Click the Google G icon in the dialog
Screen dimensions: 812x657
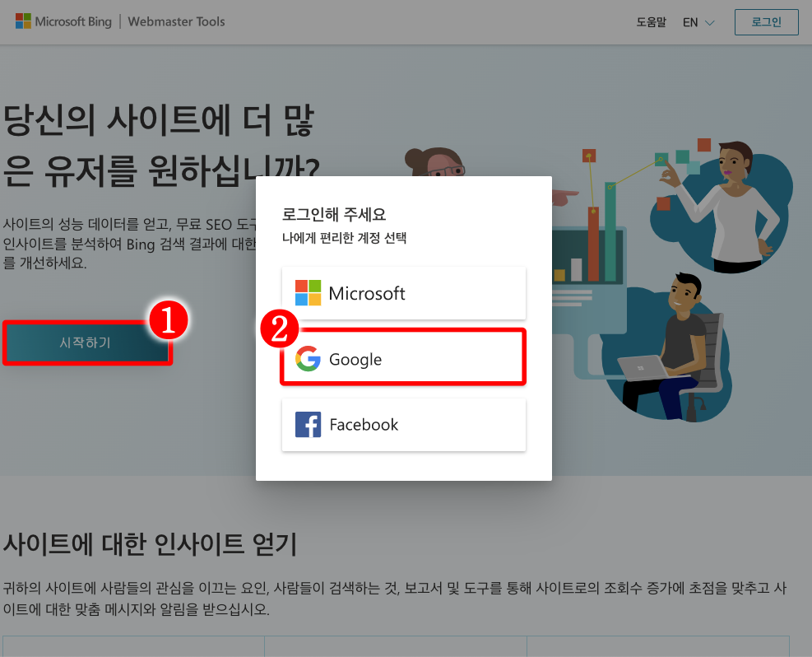point(308,359)
